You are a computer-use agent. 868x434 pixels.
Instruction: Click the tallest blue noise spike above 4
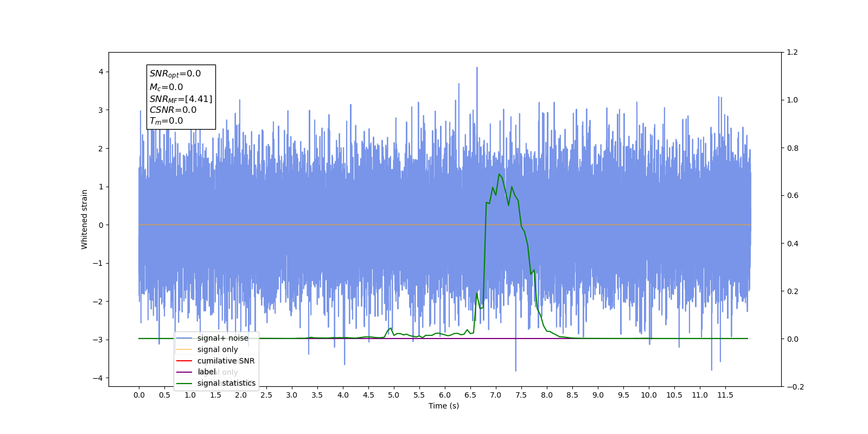pos(477,68)
